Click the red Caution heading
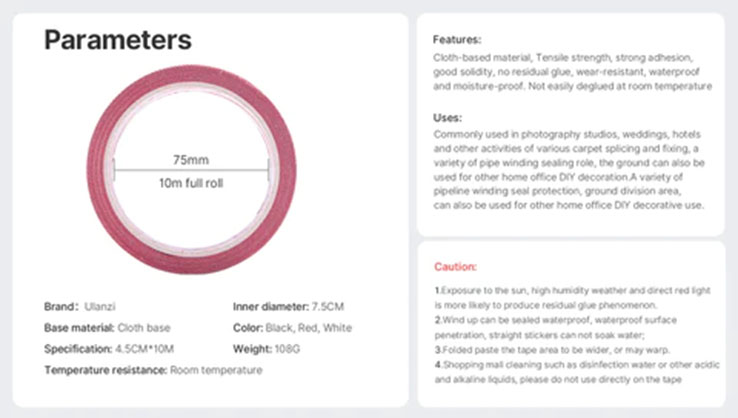 tap(454, 267)
